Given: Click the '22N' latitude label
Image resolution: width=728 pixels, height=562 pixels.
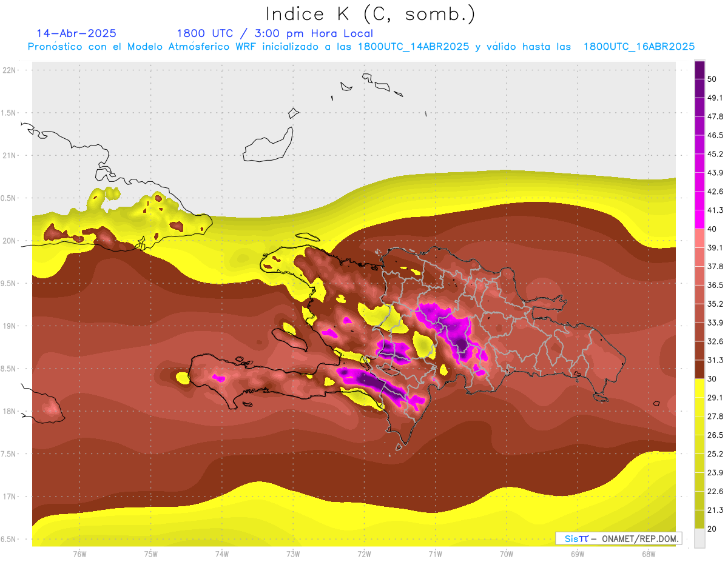Looking at the screenshot, I should coord(9,70).
